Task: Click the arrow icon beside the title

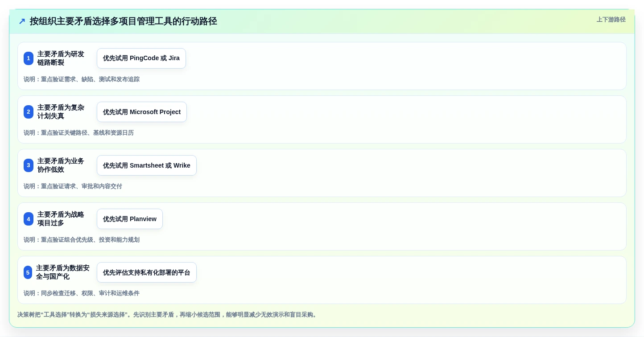Action: [22, 21]
